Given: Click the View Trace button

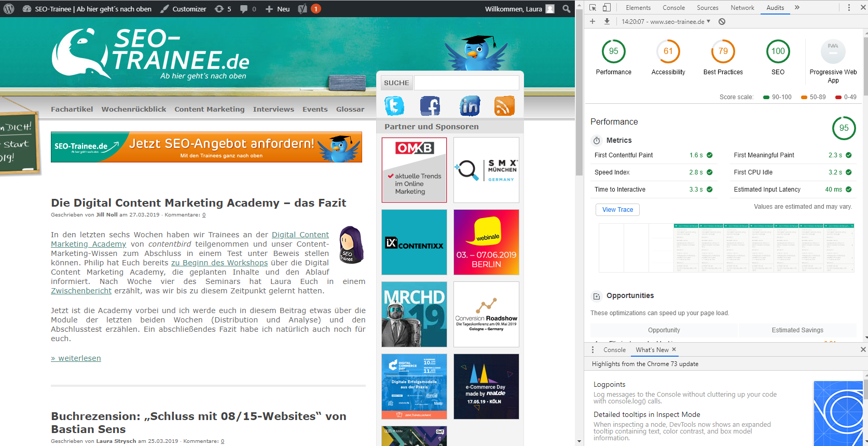Looking at the screenshot, I should [617, 210].
